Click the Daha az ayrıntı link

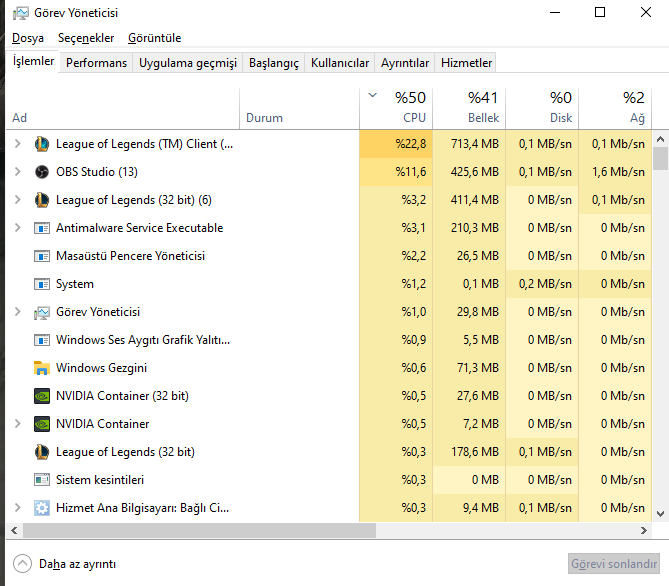click(x=77, y=564)
